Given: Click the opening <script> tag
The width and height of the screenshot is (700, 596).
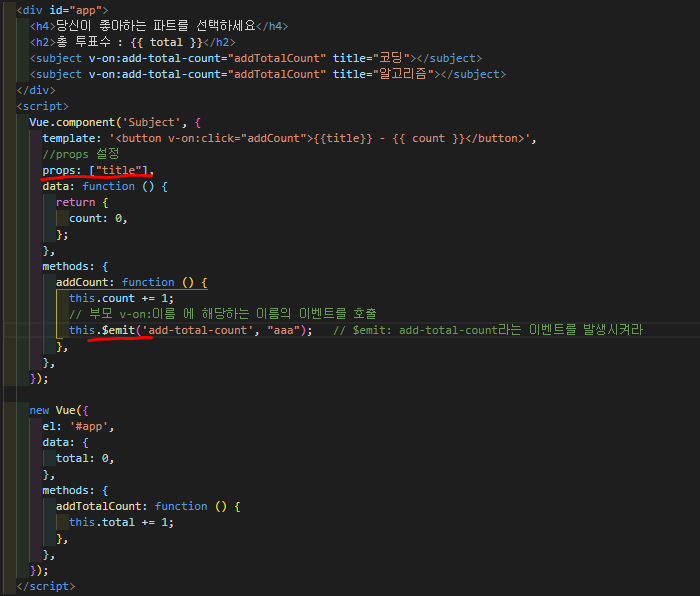Looking at the screenshot, I should (42, 106).
